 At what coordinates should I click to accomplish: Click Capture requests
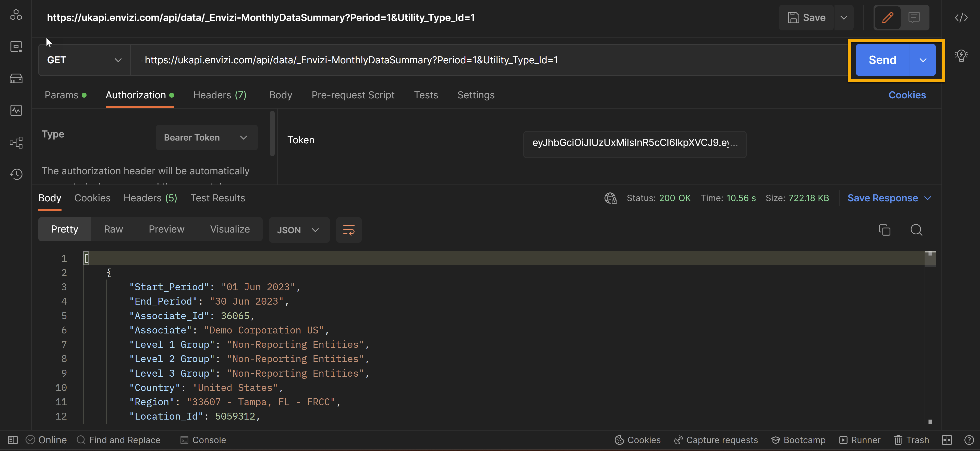pyautogui.click(x=716, y=440)
